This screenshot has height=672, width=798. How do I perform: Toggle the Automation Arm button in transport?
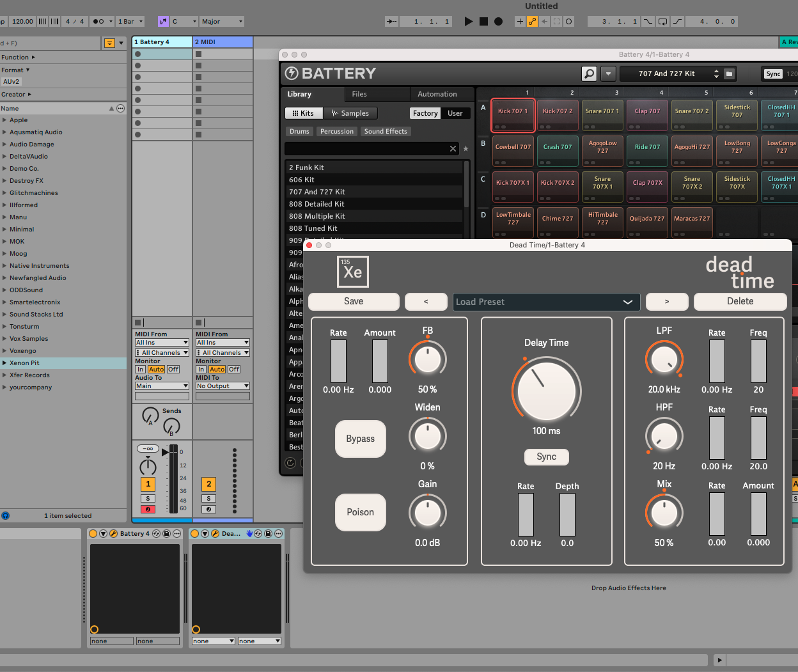pyautogui.click(x=532, y=21)
